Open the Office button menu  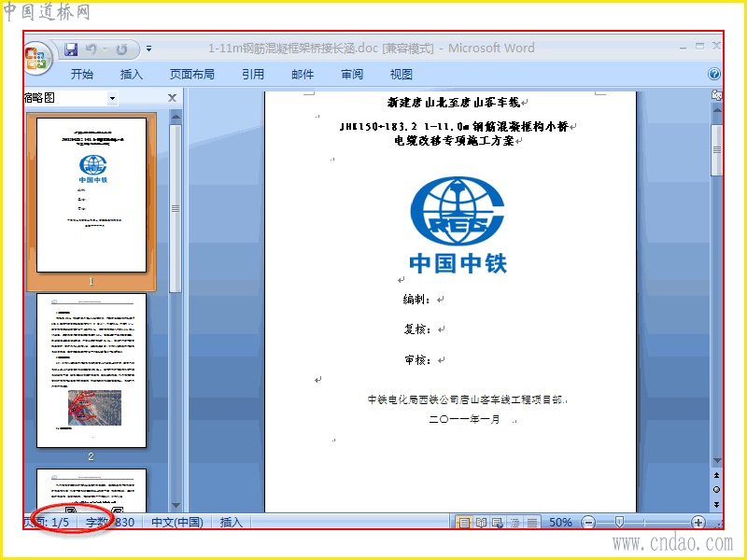pyautogui.click(x=37, y=59)
